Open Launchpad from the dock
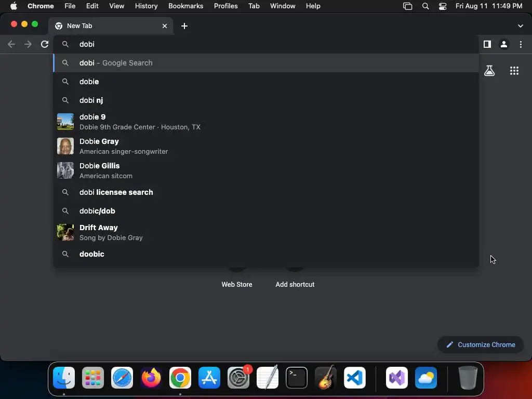The height and width of the screenshot is (399, 532). tap(93, 378)
